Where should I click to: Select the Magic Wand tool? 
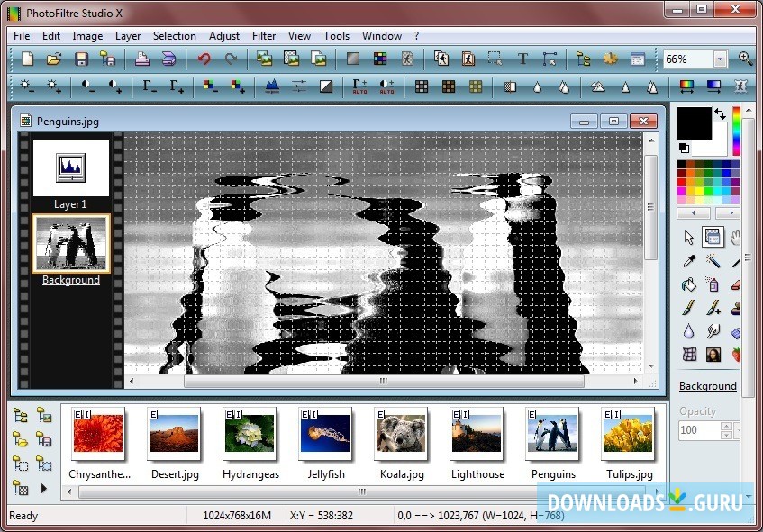[x=713, y=260]
